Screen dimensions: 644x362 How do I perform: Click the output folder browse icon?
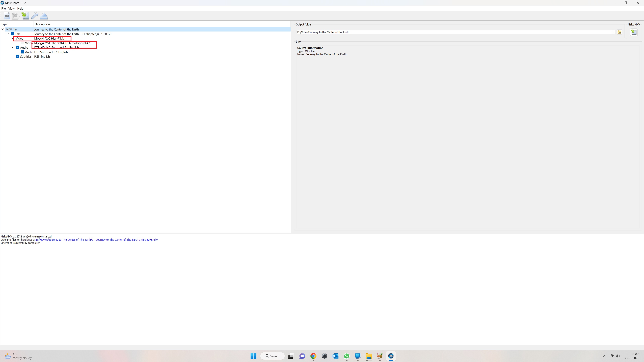click(619, 32)
